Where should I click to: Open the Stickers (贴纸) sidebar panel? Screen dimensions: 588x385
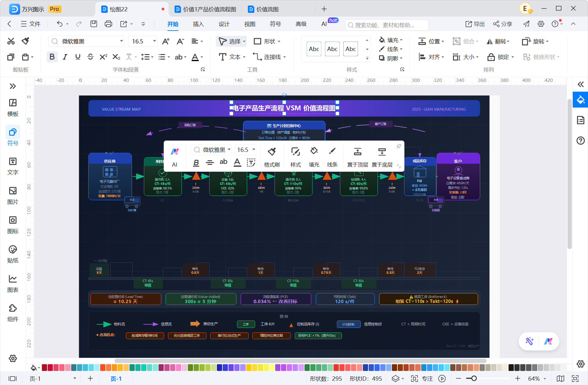13,254
